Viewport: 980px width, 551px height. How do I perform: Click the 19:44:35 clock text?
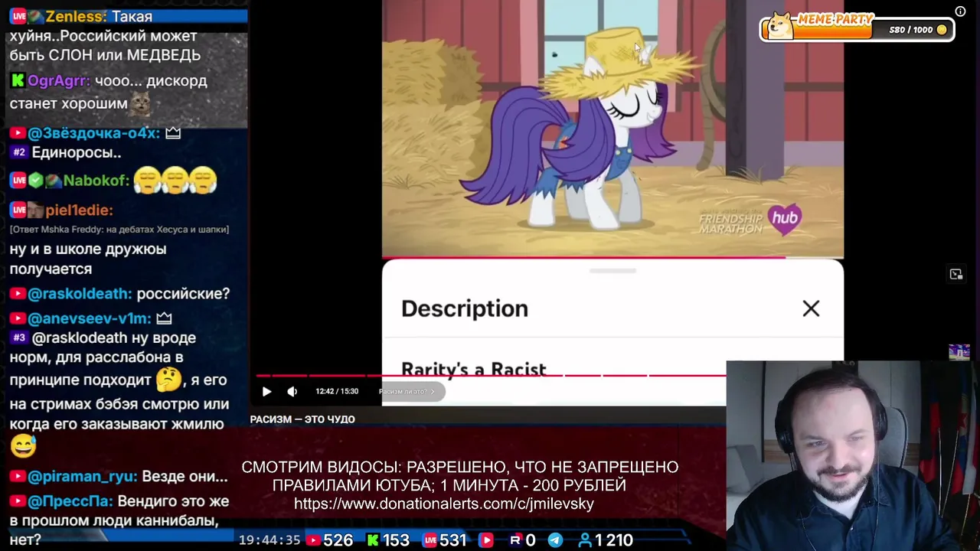(269, 540)
